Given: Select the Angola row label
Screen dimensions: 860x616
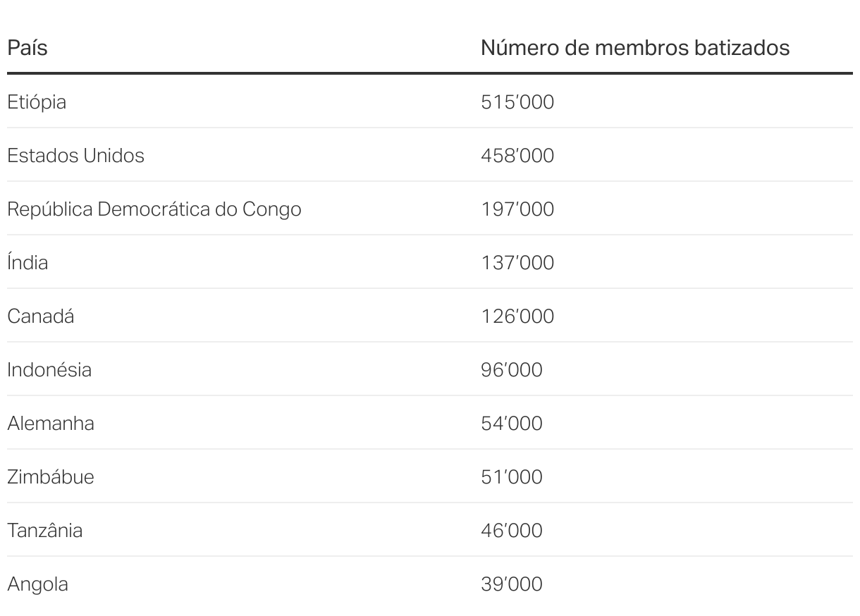Looking at the screenshot, I should [37, 584].
